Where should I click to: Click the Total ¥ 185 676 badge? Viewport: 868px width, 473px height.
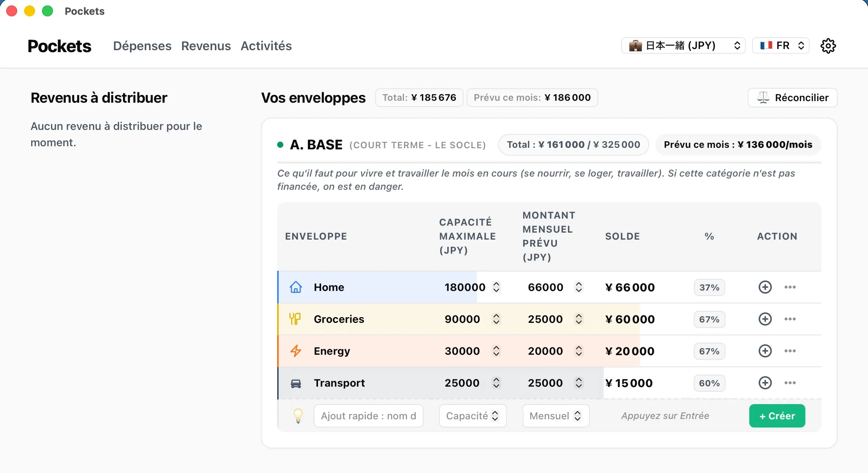419,98
